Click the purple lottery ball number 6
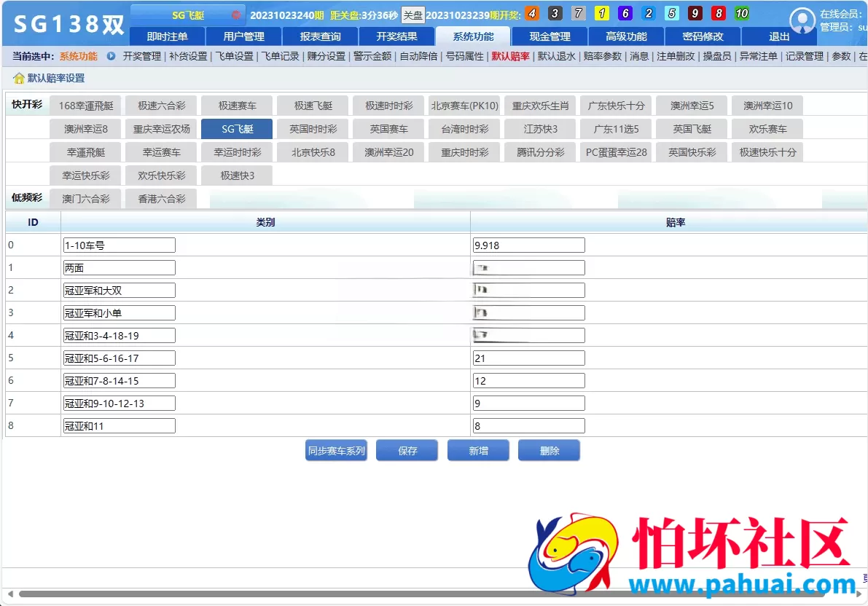Viewport: 868px width, 606px height. point(625,13)
